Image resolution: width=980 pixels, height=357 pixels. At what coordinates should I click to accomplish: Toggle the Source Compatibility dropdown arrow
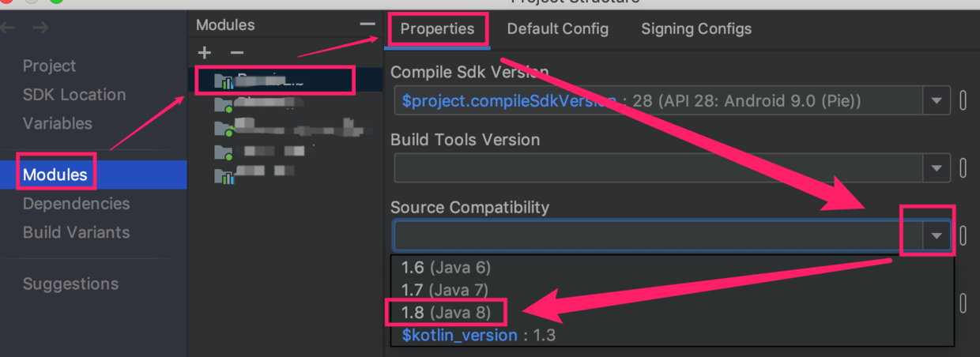click(x=937, y=235)
